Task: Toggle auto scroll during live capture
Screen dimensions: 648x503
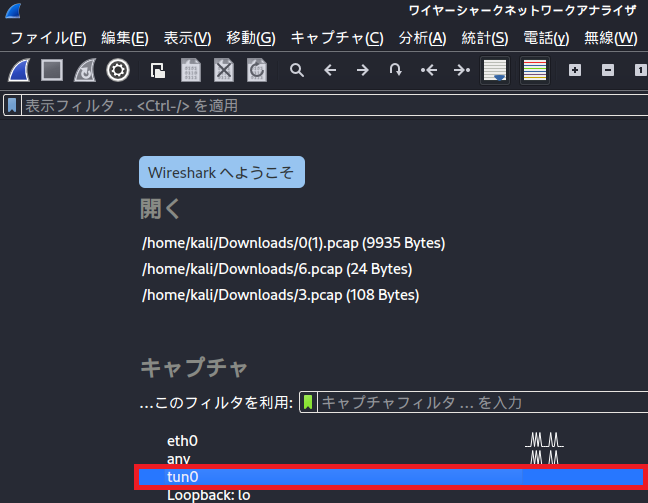Action: point(494,70)
